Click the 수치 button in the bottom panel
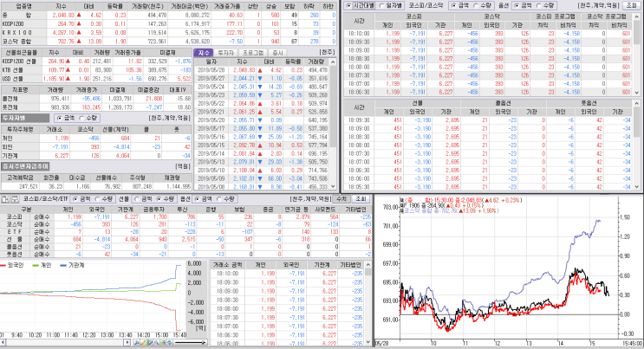The width and height of the screenshot is (644, 349). coord(342,198)
